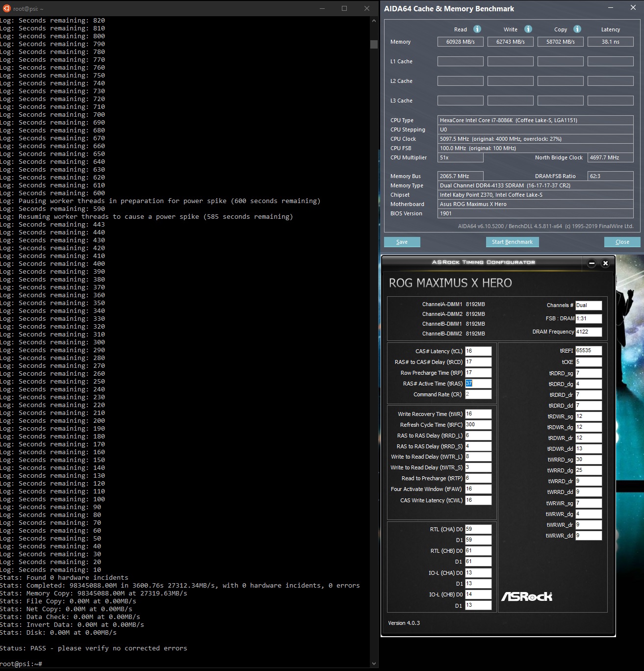Click the North Bridge Clock 4697.7 MHz field

[611, 157]
